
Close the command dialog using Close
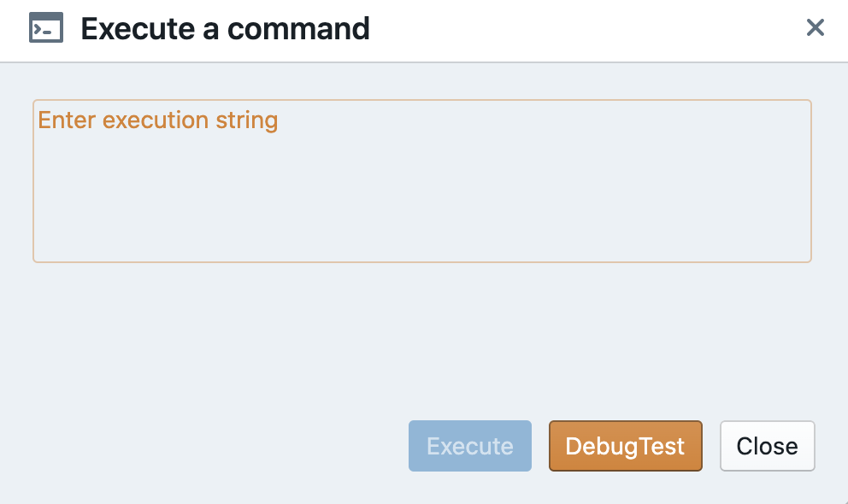tap(767, 445)
